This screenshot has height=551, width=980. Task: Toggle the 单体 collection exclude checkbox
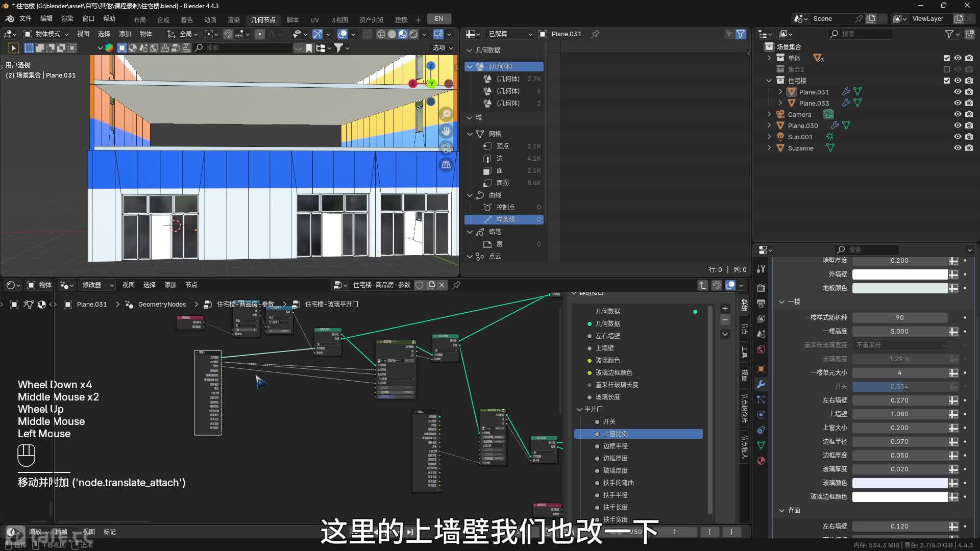[947, 58]
